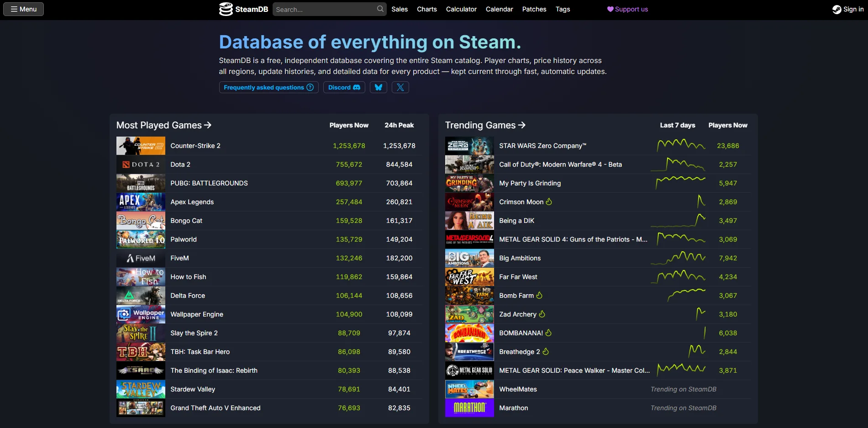
Task: Click the Support us link
Action: [x=627, y=9]
